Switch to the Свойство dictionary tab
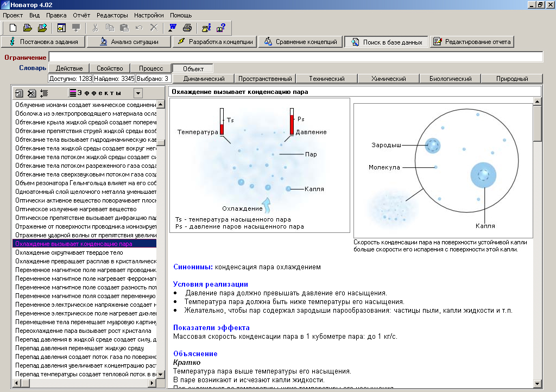This screenshot has height=392, width=556. (110, 68)
